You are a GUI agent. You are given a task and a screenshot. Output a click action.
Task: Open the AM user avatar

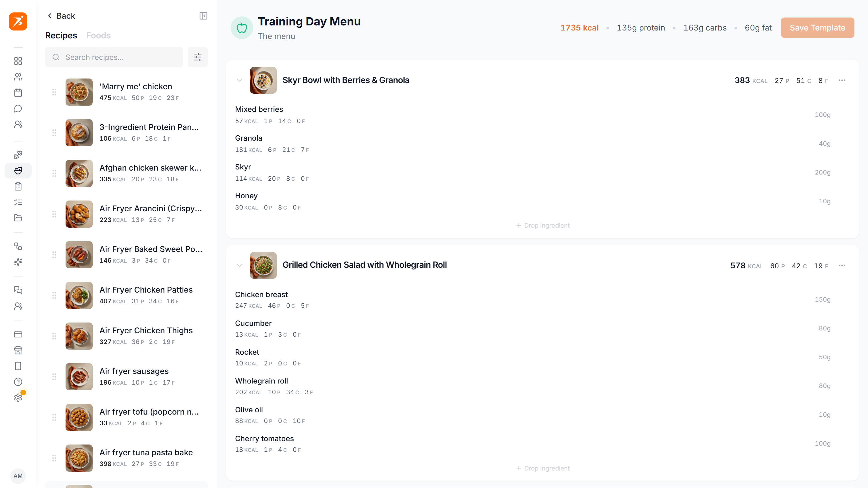pyautogui.click(x=18, y=476)
